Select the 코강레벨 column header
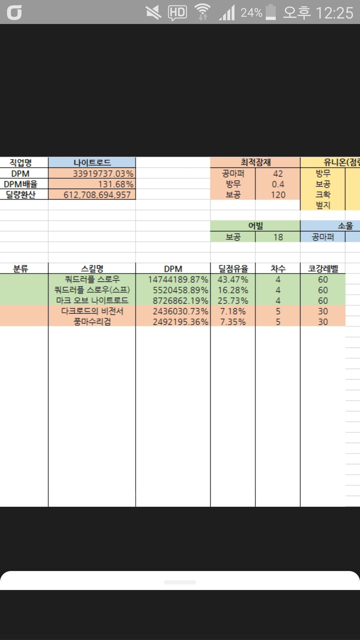This screenshot has width=360, height=640. (x=323, y=269)
